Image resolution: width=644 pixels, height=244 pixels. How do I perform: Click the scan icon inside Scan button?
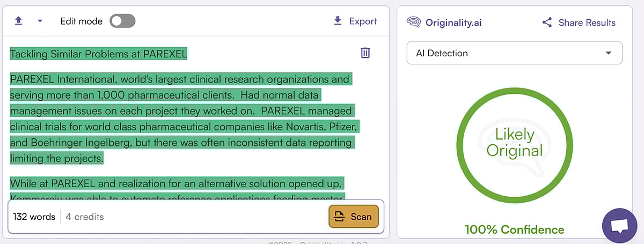point(339,217)
